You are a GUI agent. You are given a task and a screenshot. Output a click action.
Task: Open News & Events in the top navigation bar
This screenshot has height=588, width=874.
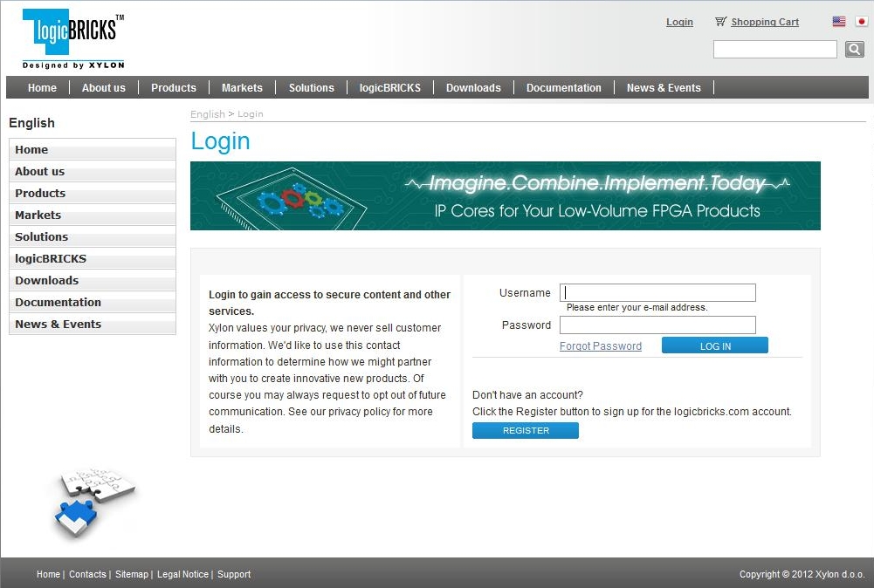coord(664,87)
